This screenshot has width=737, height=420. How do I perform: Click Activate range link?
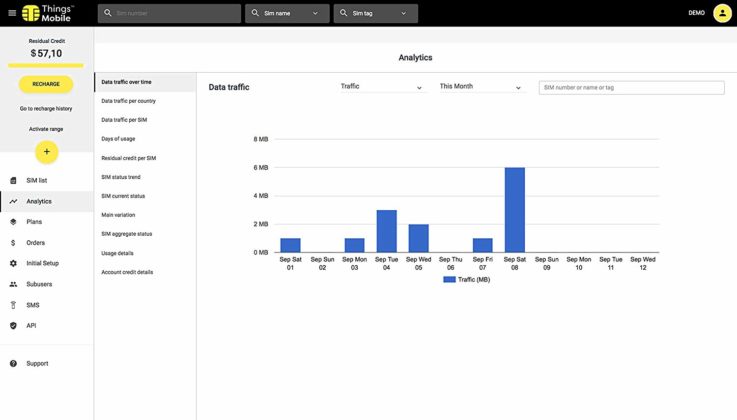coord(46,129)
